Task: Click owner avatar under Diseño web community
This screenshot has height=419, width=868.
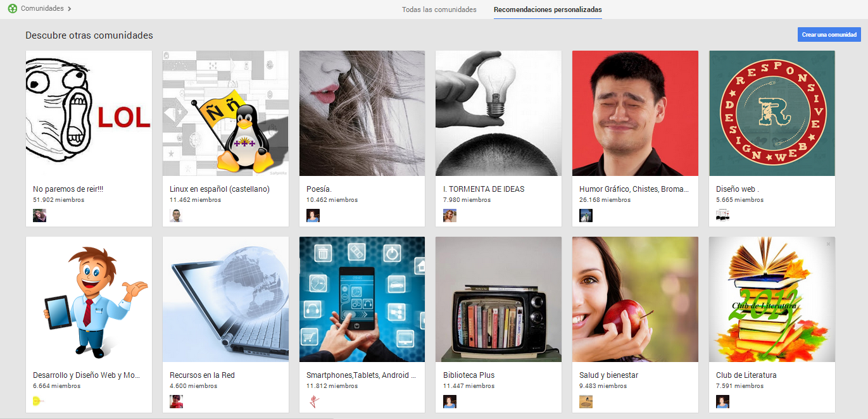Action: pos(722,216)
